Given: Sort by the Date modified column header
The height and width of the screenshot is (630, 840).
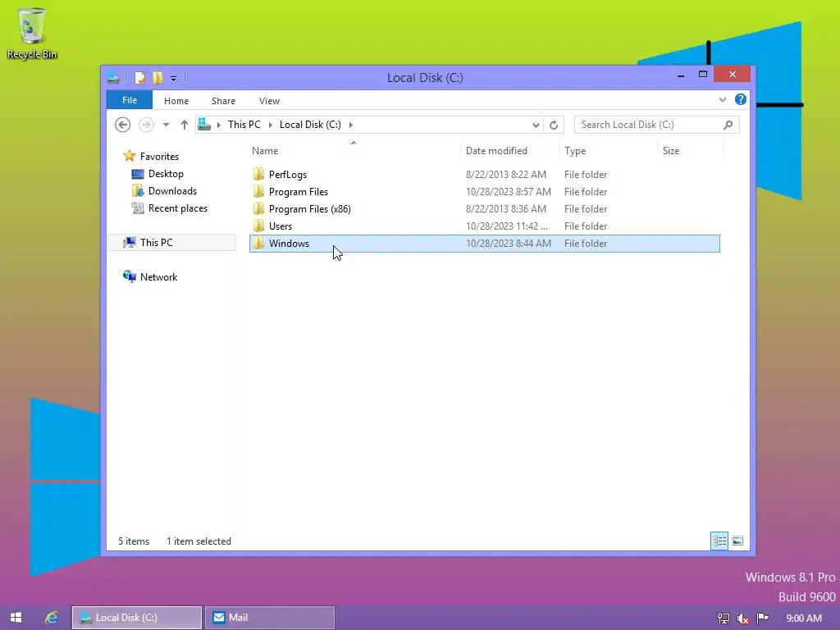Looking at the screenshot, I should coord(496,151).
